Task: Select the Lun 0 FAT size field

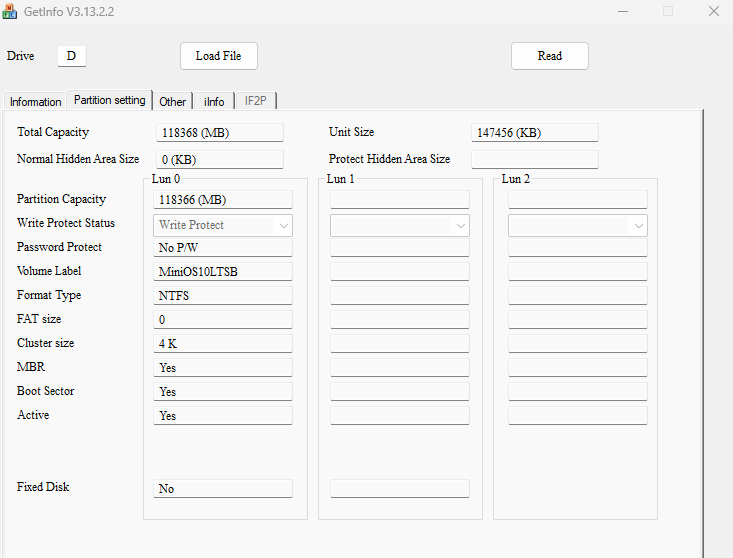Action: point(223,320)
